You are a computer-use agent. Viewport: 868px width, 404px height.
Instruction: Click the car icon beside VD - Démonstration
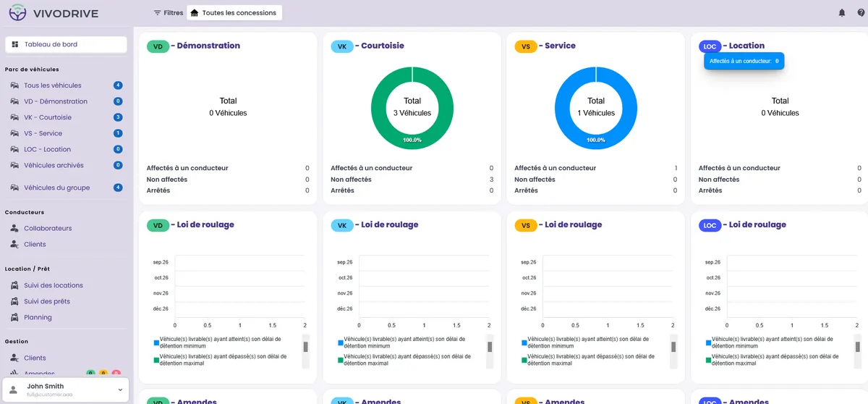coord(15,101)
